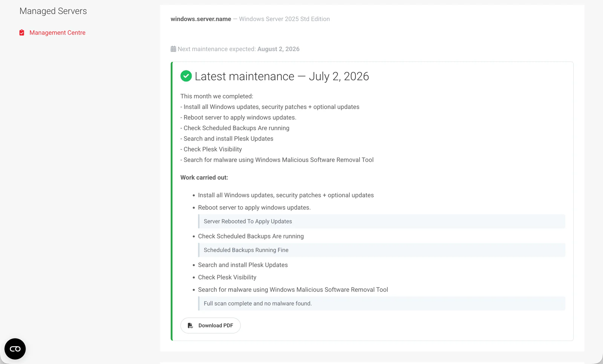The height and width of the screenshot is (364, 603).
Task: Select the windows.server.name title
Action: click(x=201, y=19)
